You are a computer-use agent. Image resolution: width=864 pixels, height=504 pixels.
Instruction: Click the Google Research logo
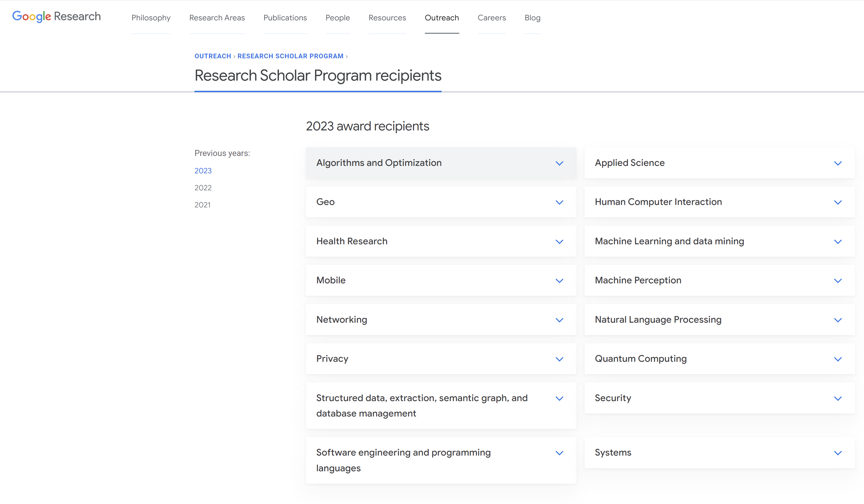tap(57, 17)
